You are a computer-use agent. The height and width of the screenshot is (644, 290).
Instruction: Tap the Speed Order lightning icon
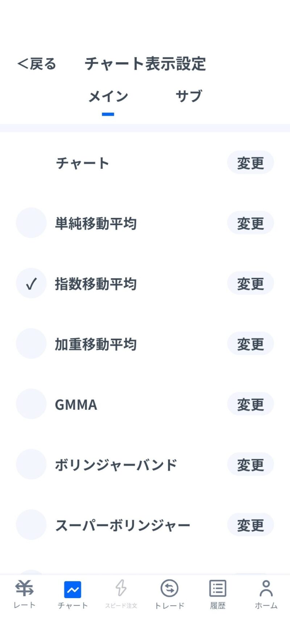click(x=121, y=588)
